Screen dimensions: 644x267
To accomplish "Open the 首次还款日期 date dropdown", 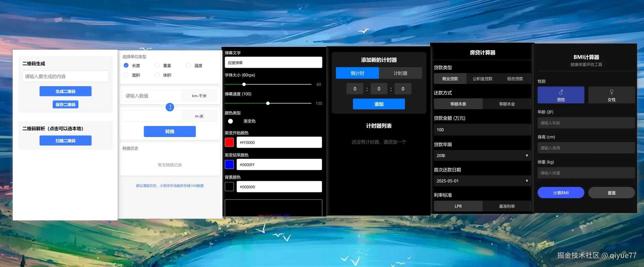I will click(x=482, y=181).
